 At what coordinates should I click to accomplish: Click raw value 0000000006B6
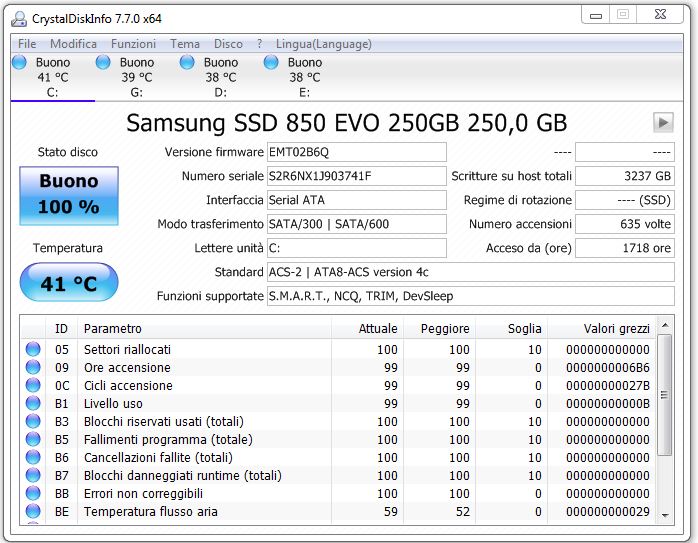tap(608, 368)
